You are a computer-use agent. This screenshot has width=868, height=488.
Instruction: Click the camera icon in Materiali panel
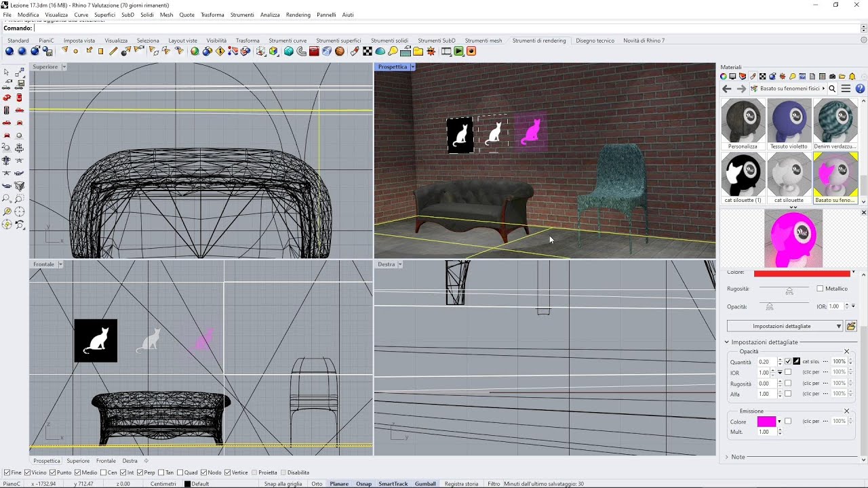pyautogui.click(x=833, y=77)
